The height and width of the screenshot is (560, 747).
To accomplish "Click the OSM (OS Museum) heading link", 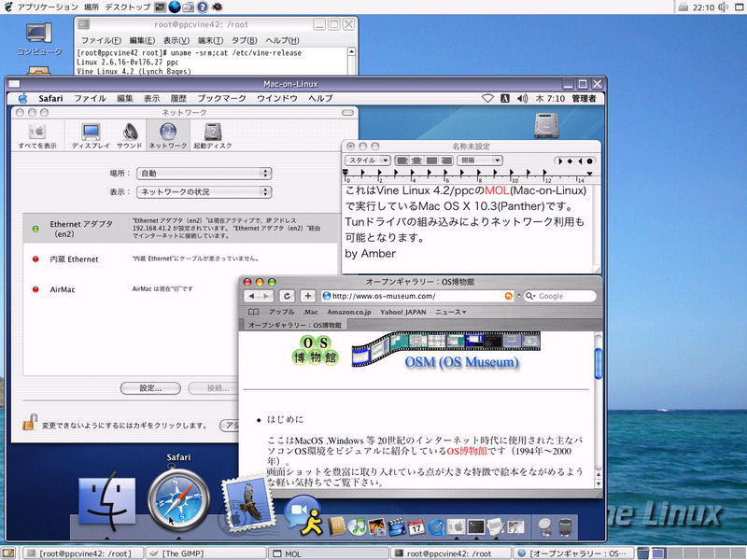I will point(461,362).
